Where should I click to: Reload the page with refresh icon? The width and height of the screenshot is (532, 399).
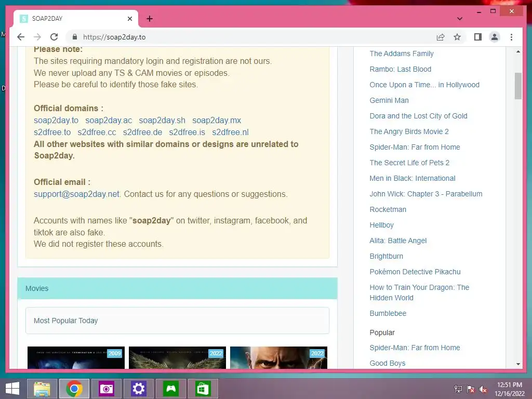54,37
